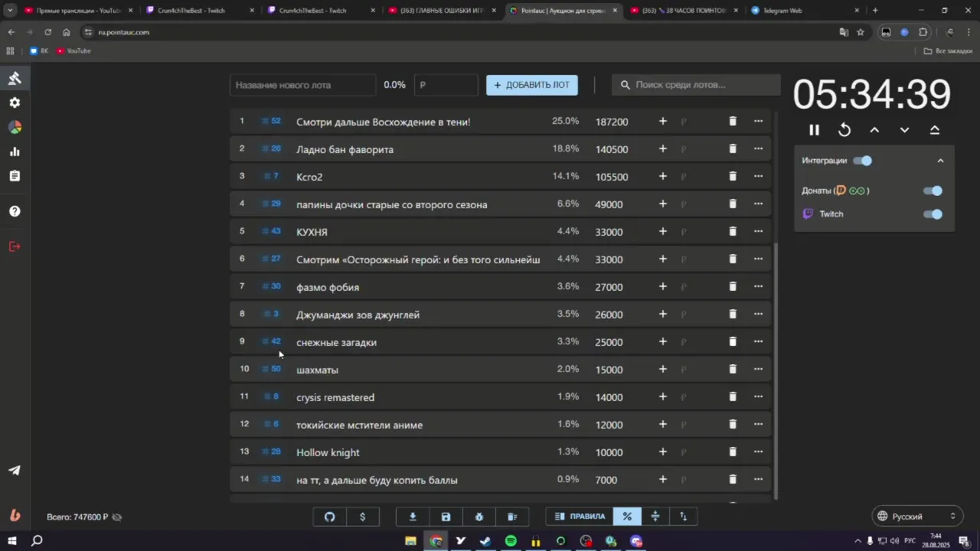Open three-dot menu for "снежные загадки"

pyautogui.click(x=758, y=341)
